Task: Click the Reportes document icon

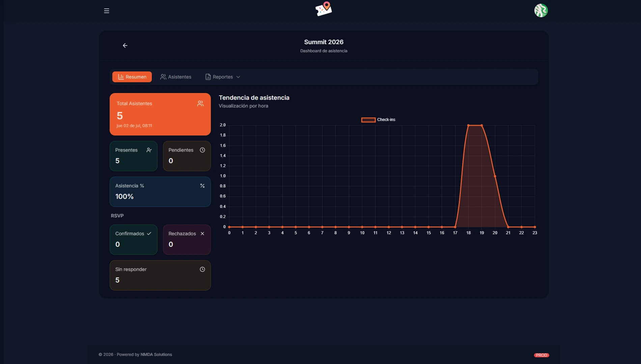Action: click(208, 77)
